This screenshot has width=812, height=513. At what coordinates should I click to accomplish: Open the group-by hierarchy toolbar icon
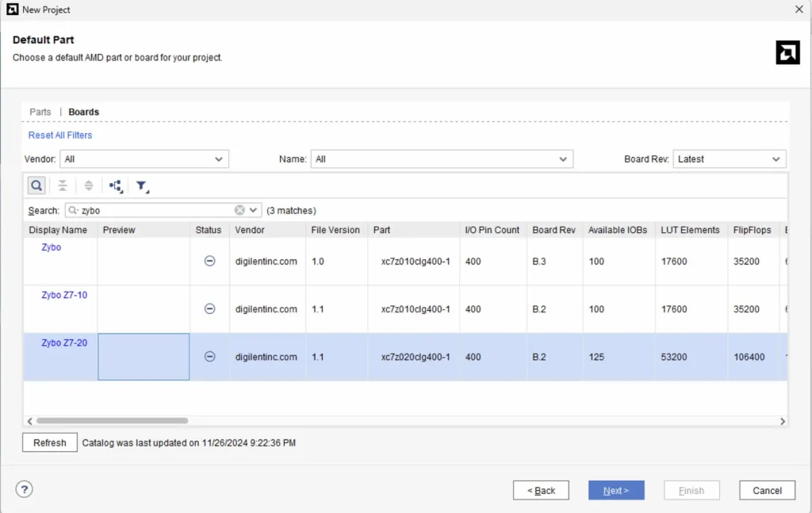point(116,186)
